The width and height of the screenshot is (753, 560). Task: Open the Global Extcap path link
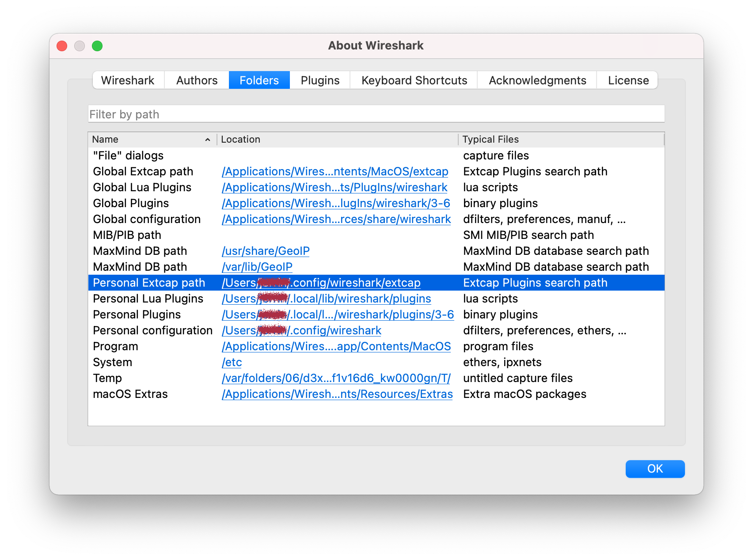pyautogui.click(x=335, y=171)
